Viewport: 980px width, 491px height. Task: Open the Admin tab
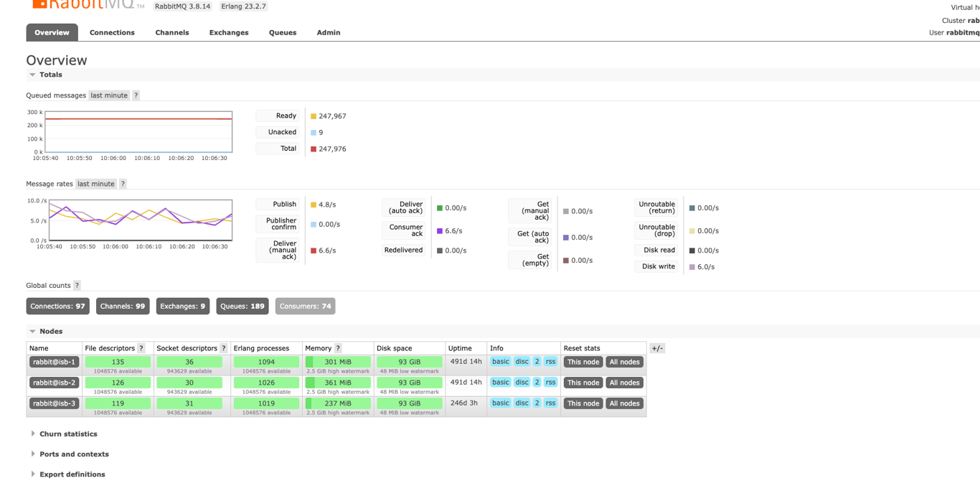[329, 32]
